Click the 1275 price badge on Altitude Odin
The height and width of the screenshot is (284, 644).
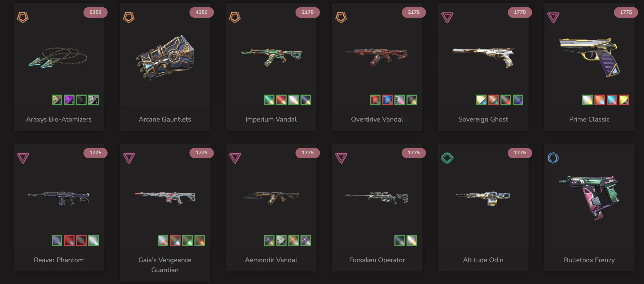520,153
